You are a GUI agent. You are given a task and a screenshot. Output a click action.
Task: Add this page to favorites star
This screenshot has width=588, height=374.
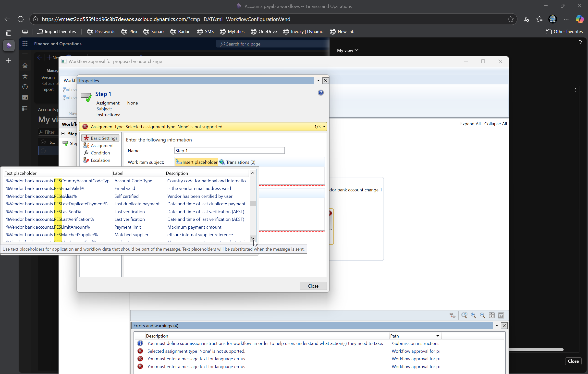(x=510, y=19)
